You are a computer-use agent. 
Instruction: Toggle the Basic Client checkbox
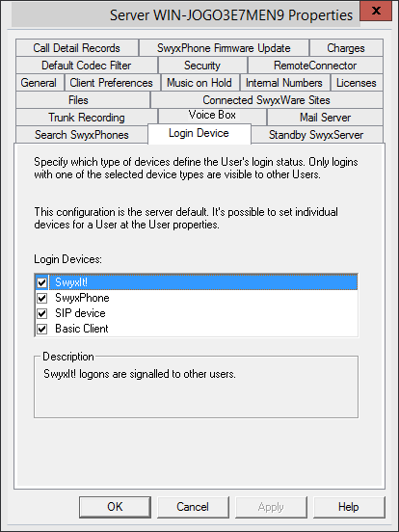pos(42,329)
